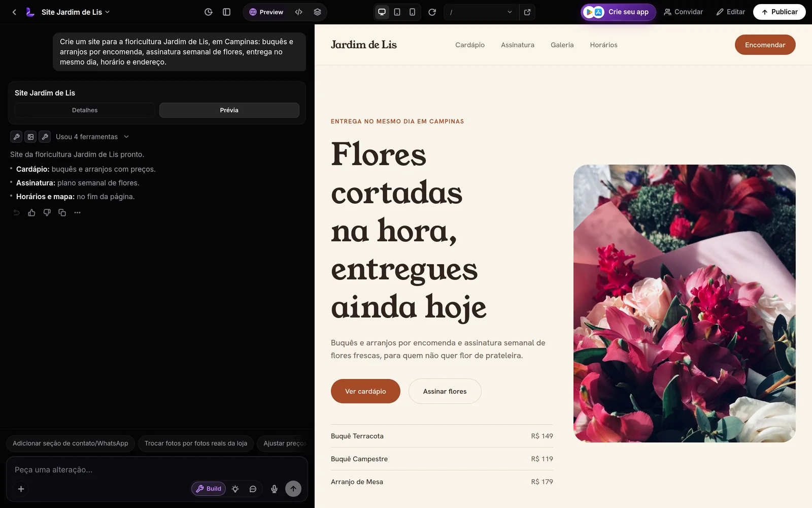Screen dimensions: 812x508
Task: Refresh the site preview
Action: point(432,12)
